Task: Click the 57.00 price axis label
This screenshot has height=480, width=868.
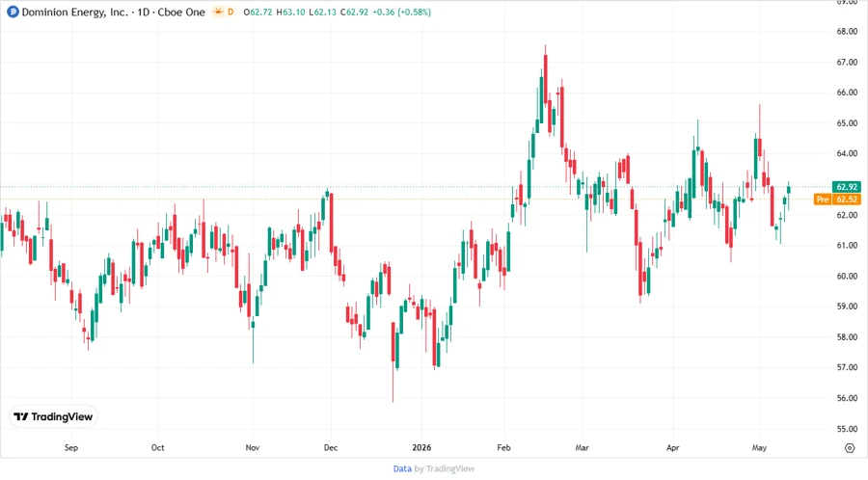Action: tap(847, 367)
